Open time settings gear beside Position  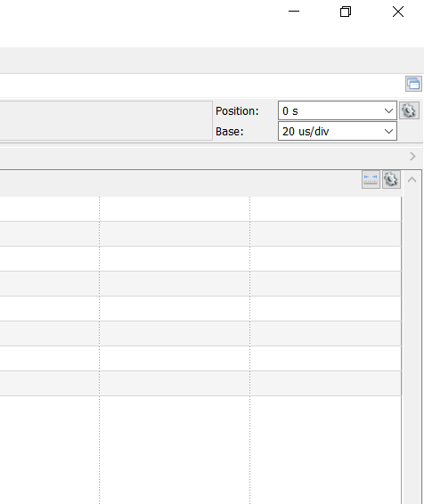point(409,110)
